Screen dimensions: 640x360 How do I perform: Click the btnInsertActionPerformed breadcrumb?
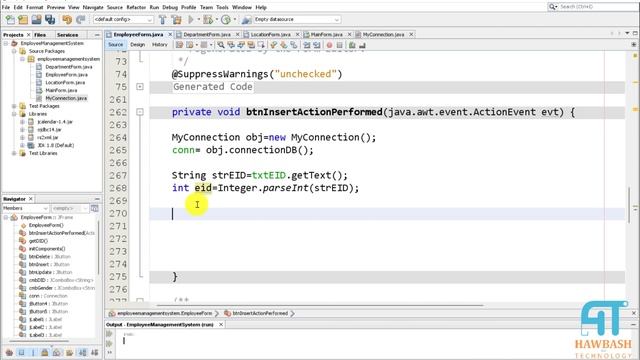[260, 313]
